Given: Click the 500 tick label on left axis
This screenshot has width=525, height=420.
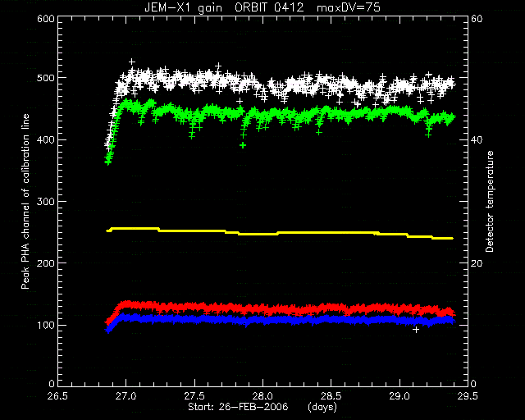Looking at the screenshot, I should coord(46,78).
